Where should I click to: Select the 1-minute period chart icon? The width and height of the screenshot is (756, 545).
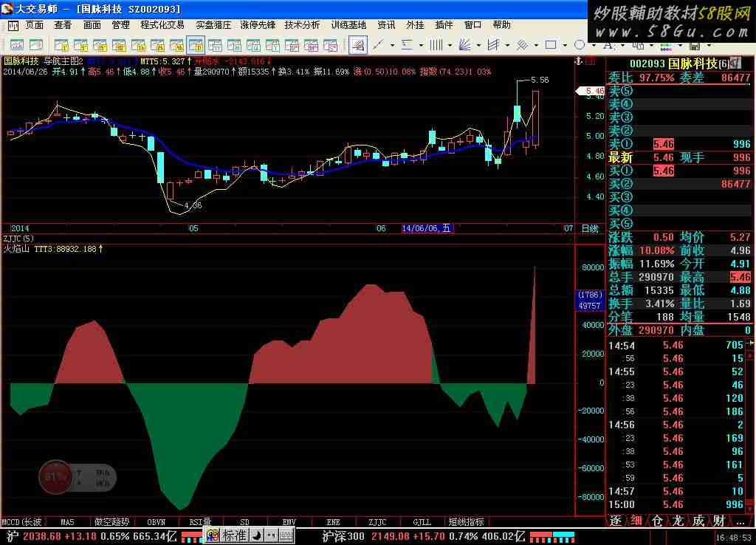click(61, 45)
